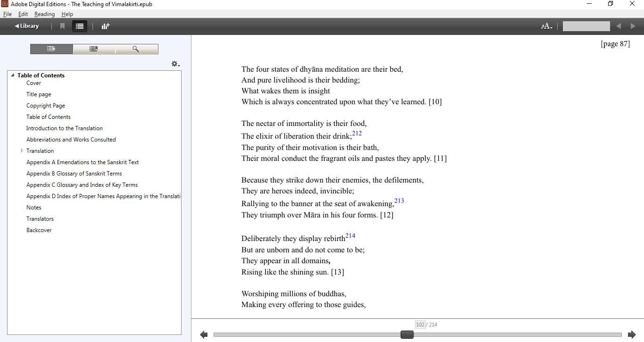Open Appendix C Glossary and Index of Key Terms
Image resolution: width=644 pixels, height=342 pixels.
point(82,185)
